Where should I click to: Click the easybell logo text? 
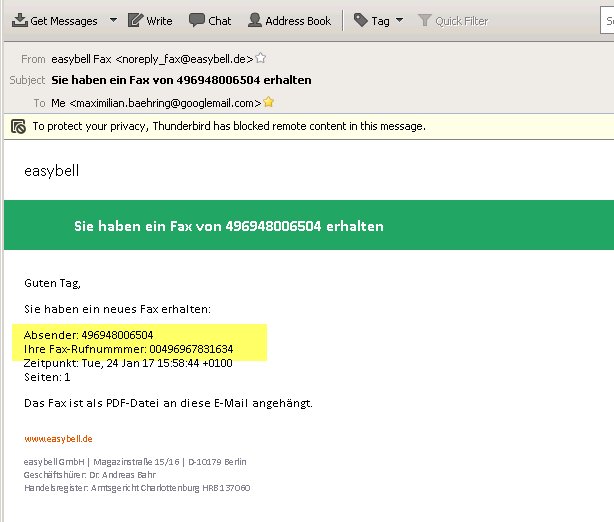point(52,171)
